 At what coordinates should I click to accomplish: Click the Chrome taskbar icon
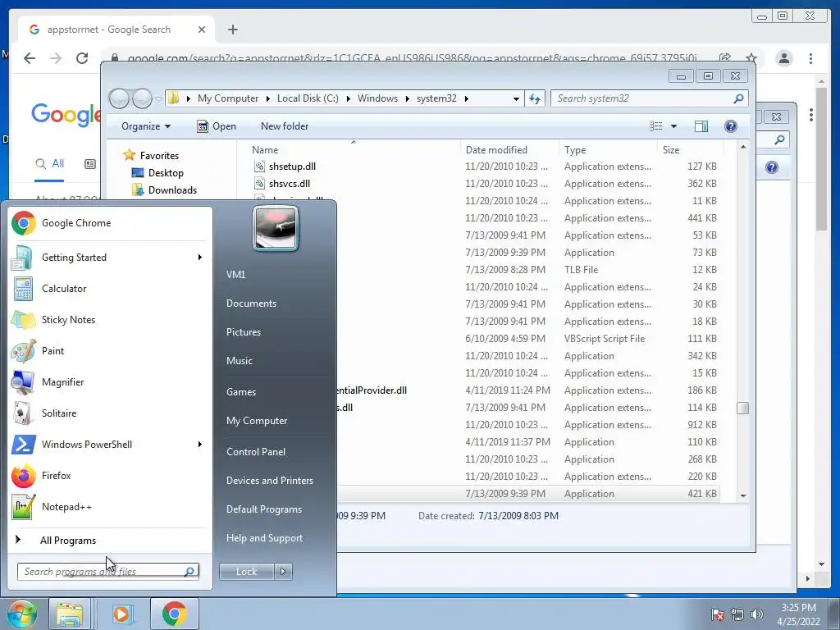[174, 614]
